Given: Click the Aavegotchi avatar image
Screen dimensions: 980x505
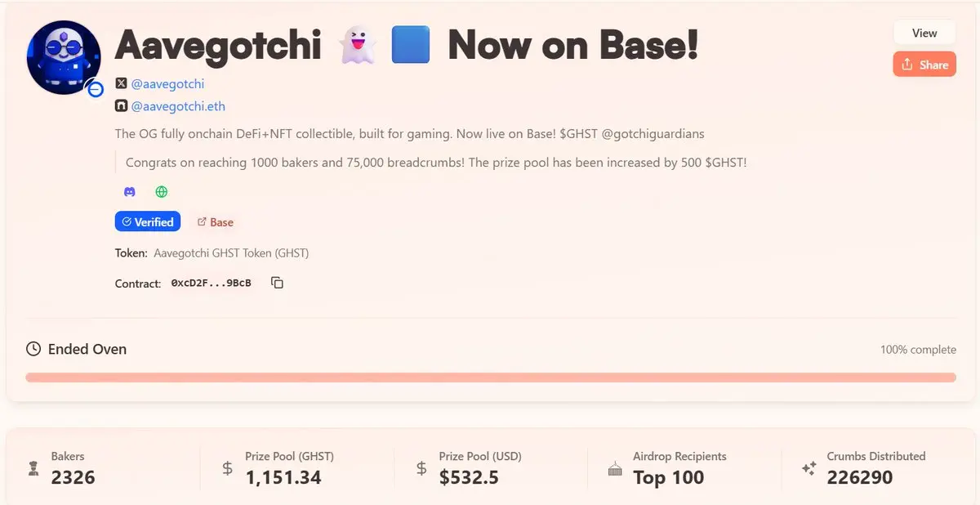Looking at the screenshot, I should [64, 57].
